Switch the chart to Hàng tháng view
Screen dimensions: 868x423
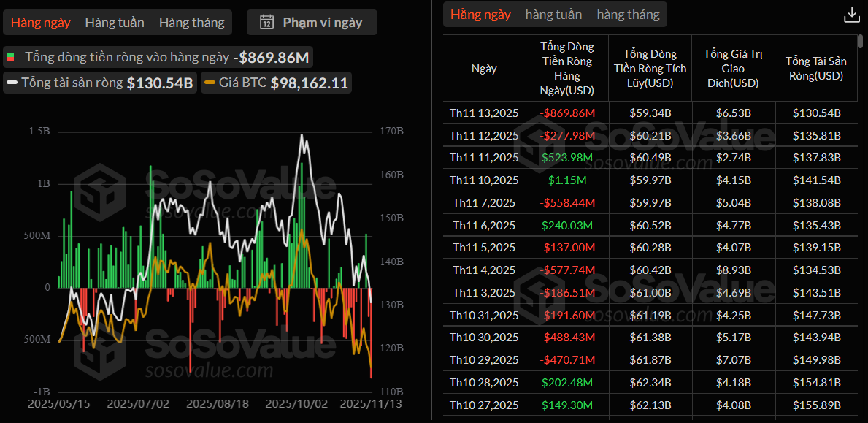[x=191, y=22]
